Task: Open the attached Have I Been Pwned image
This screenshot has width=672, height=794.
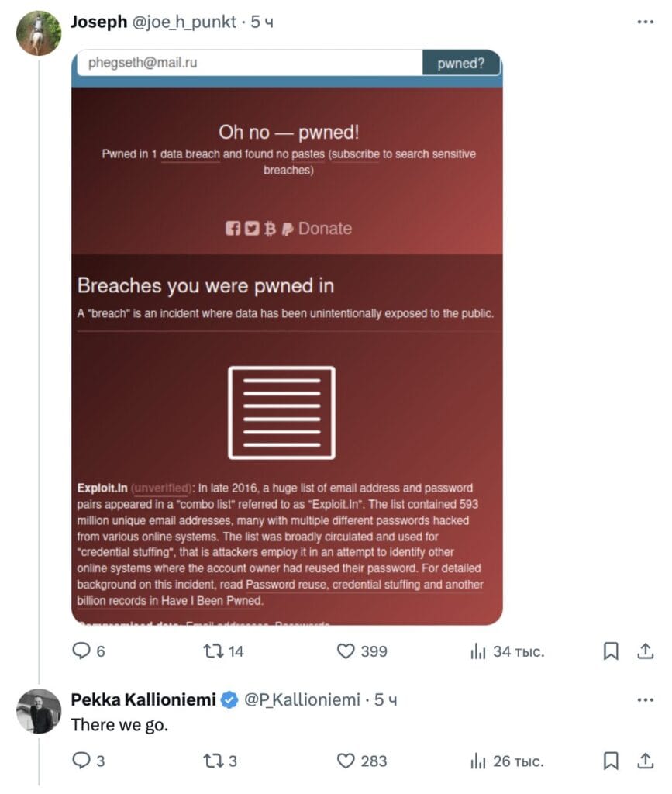Action: pyautogui.click(x=287, y=337)
